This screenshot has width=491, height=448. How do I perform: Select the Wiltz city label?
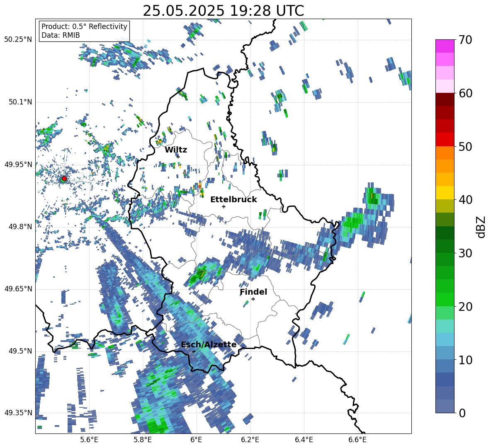(x=176, y=150)
